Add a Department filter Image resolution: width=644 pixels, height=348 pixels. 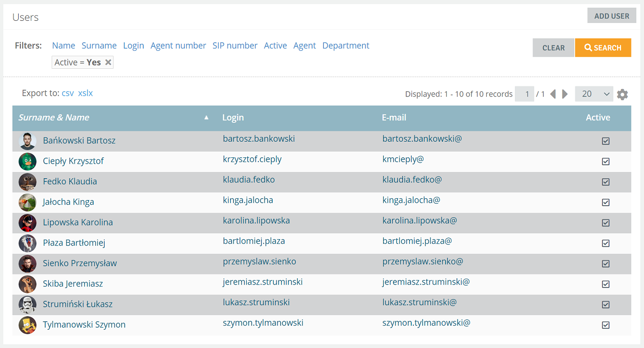point(346,46)
